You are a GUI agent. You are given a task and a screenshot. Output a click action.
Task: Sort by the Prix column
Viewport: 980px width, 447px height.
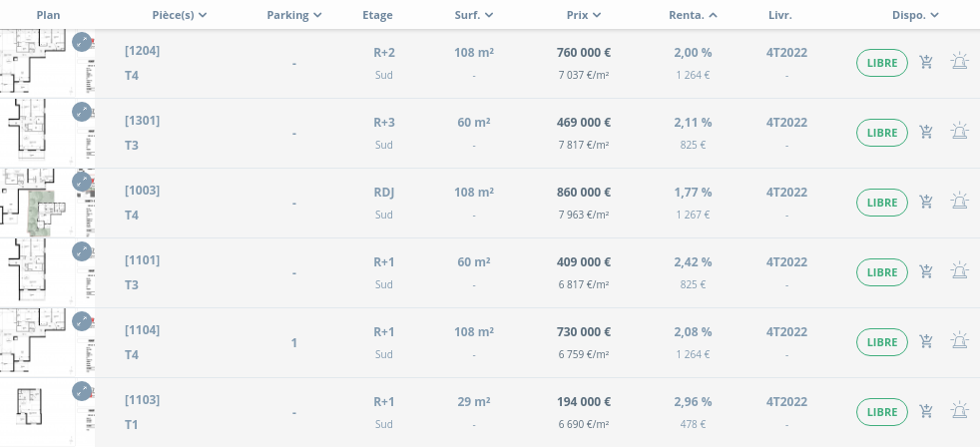click(584, 15)
